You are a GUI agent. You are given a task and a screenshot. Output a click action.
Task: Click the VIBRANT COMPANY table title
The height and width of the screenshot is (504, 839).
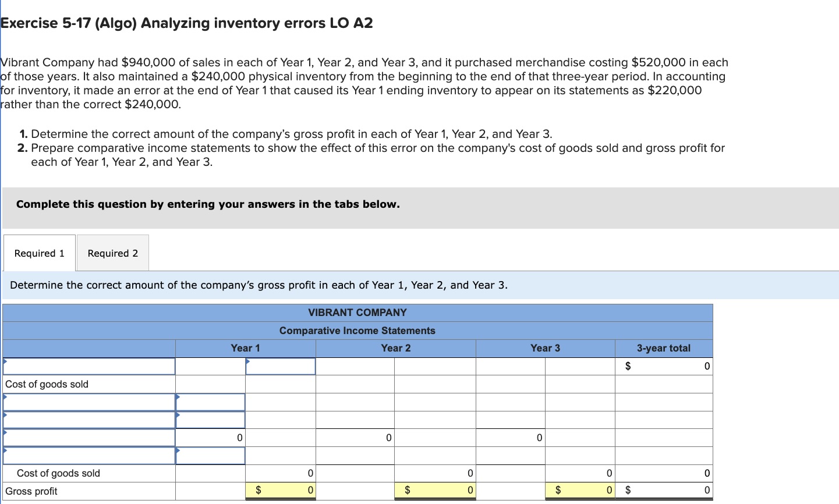tap(357, 313)
